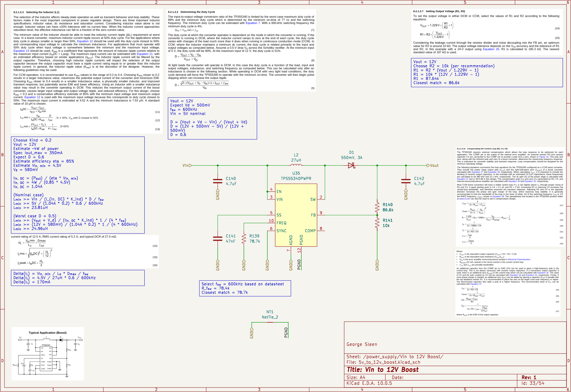571x392 pixels.
Task: Click the C140 capacitor symbol
Action: coord(218,181)
